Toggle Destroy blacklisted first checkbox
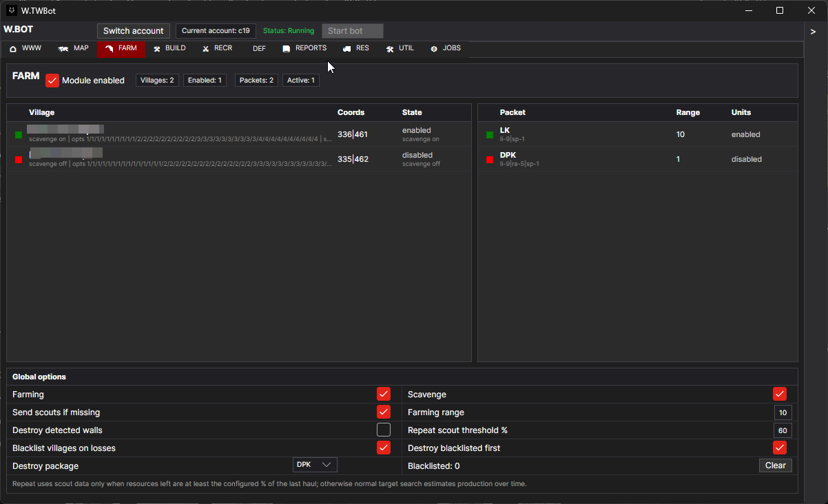This screenshot has width=828, height=504. pos(780,448)
